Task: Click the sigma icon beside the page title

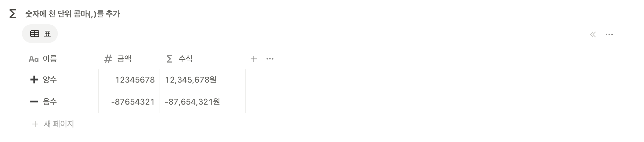Action: point(12,14)
